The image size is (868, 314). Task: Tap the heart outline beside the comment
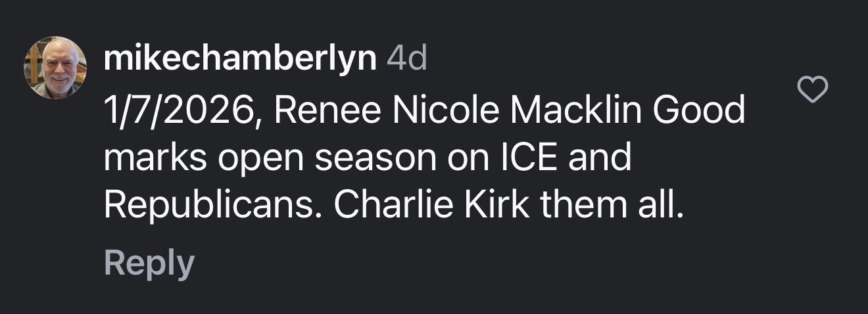coord(812,89)
